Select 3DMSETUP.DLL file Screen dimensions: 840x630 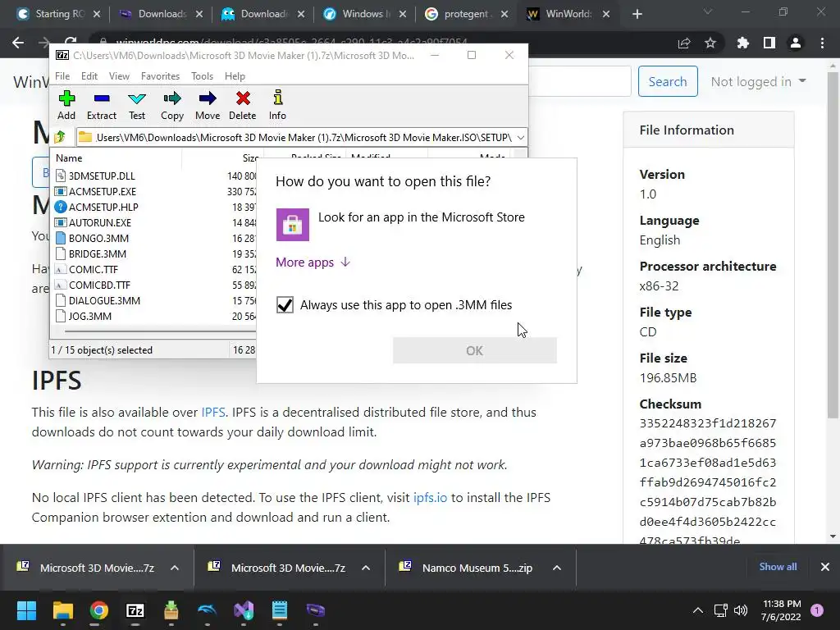(101, 176)
